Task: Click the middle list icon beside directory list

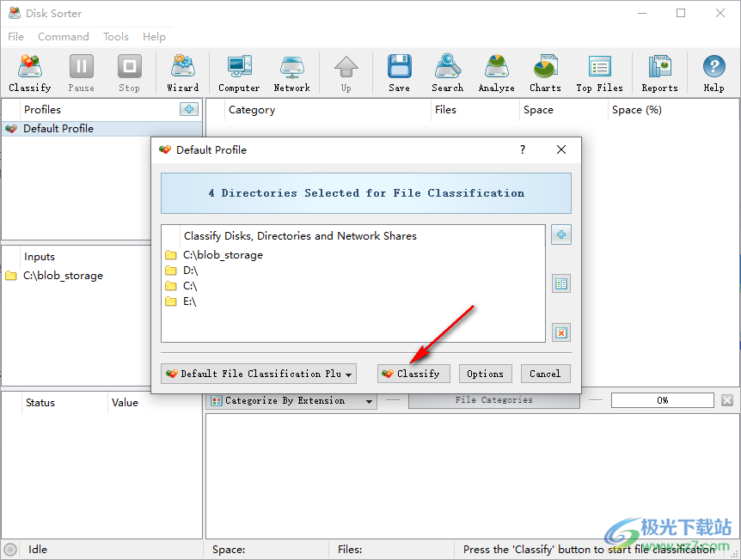Action: coord(561,283)
